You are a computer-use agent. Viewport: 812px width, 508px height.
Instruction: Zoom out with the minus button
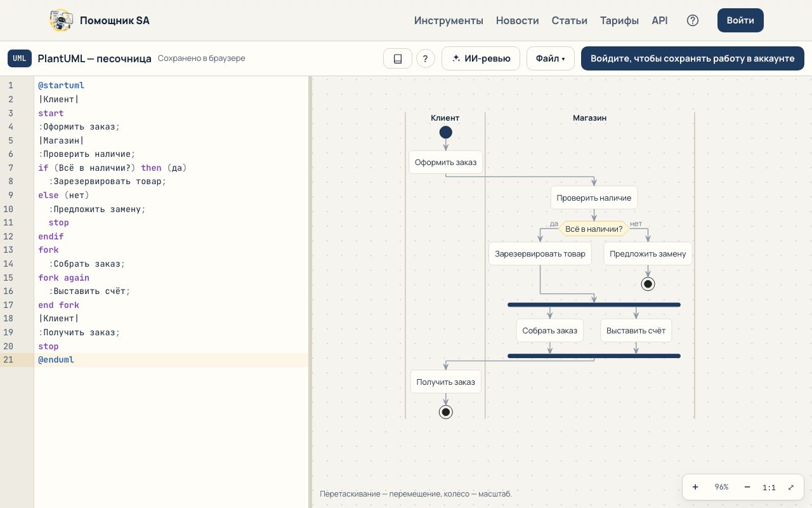(747, 487)
